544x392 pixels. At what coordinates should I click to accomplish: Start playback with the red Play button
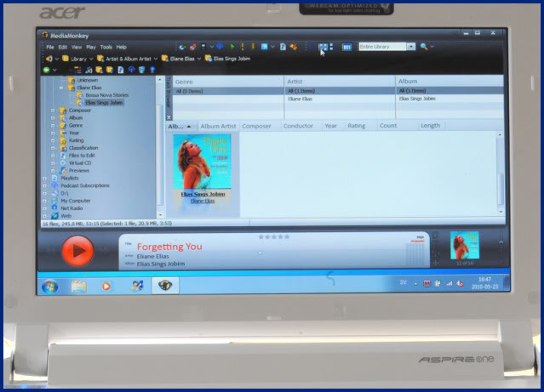(77, 251)
